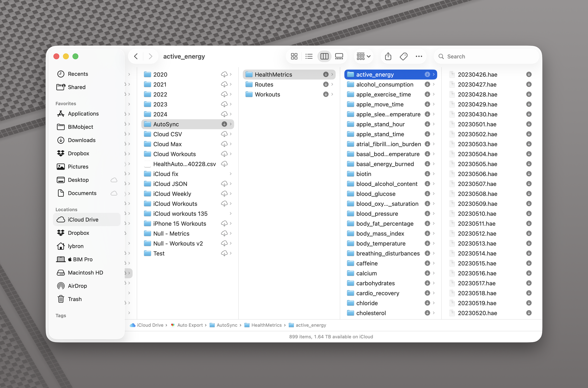
Task: Select file 20230510.hae
Action: (x=477, y=214)
